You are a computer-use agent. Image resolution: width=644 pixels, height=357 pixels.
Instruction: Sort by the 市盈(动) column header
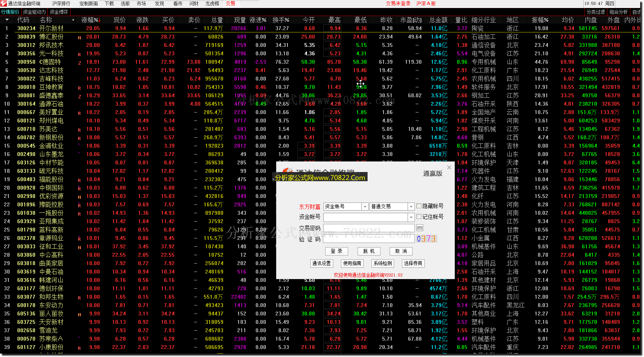pos(411,20)
